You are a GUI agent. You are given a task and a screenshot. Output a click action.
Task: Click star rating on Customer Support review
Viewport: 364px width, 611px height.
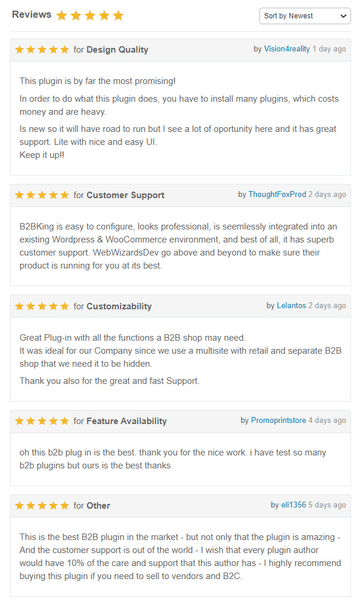42,195
